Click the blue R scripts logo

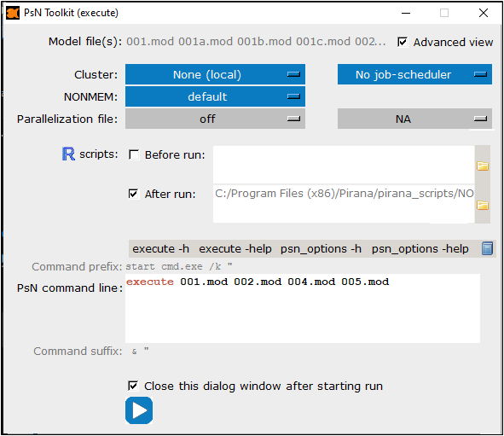pos(68,154)
